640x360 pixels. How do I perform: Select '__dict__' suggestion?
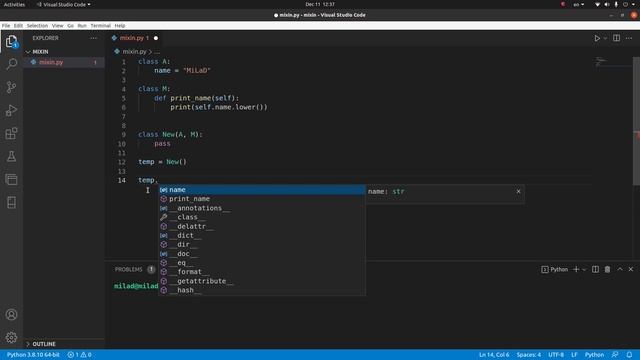[x=262, y=236]
